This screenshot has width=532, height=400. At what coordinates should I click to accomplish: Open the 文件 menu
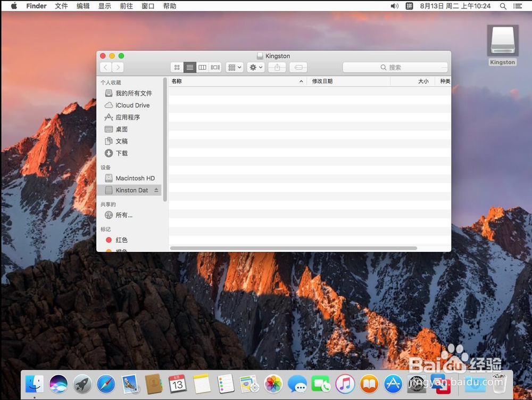tap(61, 6)
